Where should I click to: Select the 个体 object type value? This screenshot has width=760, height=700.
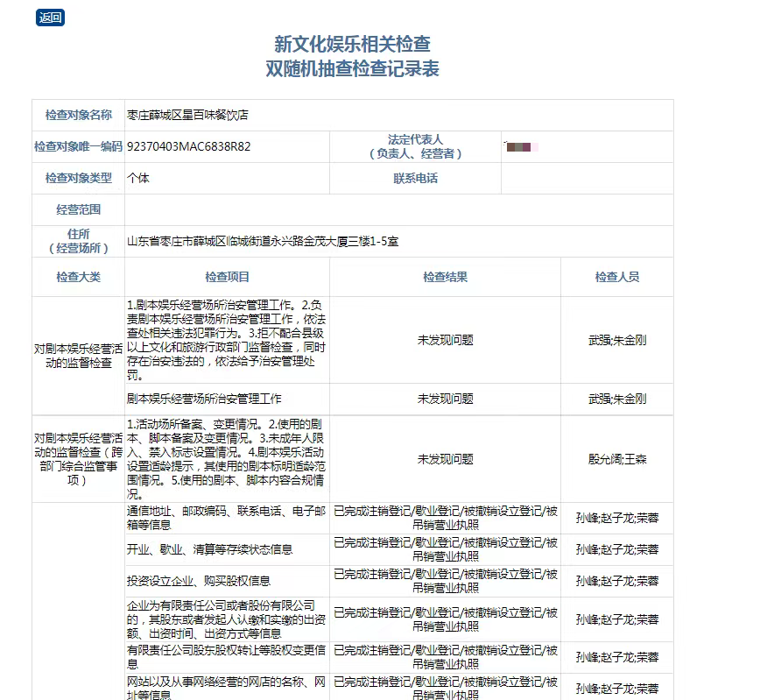click(138, 178)
